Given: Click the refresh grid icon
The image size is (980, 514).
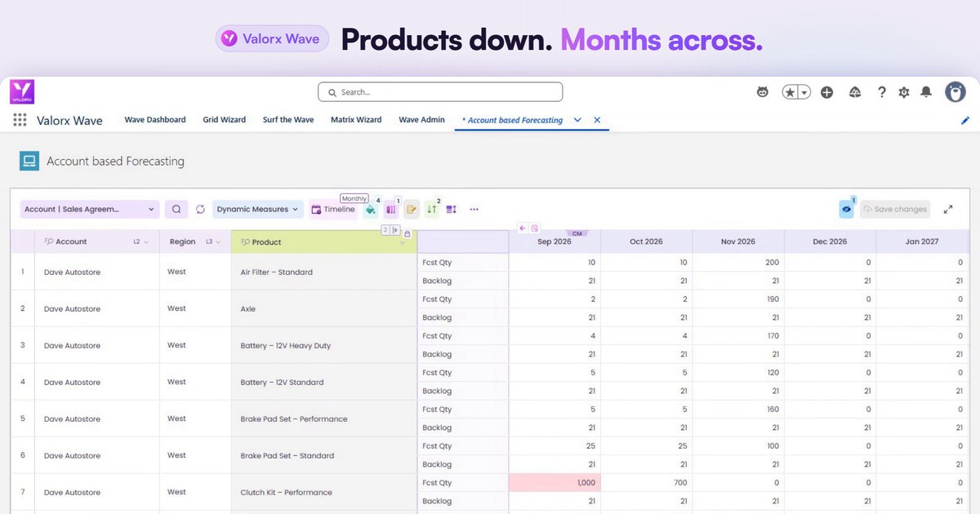Looking at the screenshot, I should pos(200,210).
